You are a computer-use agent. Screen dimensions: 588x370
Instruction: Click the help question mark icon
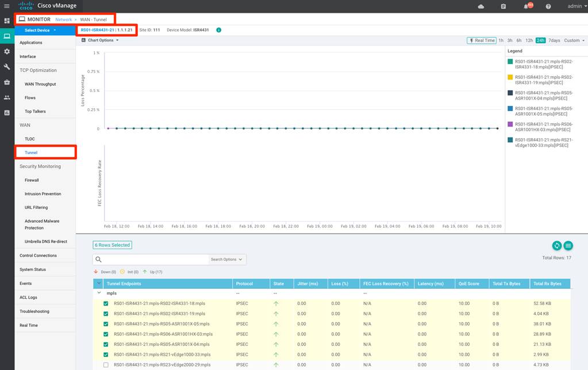pos(548,6)
